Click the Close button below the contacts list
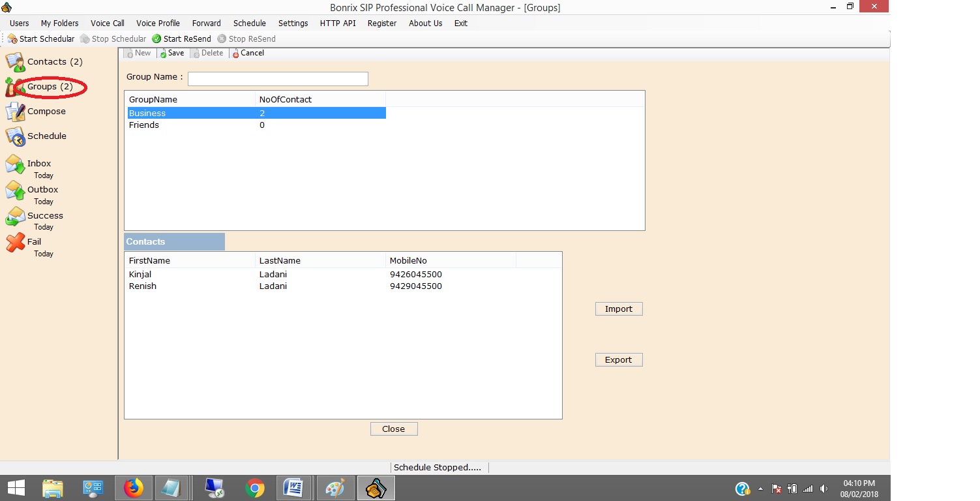 tap(394, 429)
